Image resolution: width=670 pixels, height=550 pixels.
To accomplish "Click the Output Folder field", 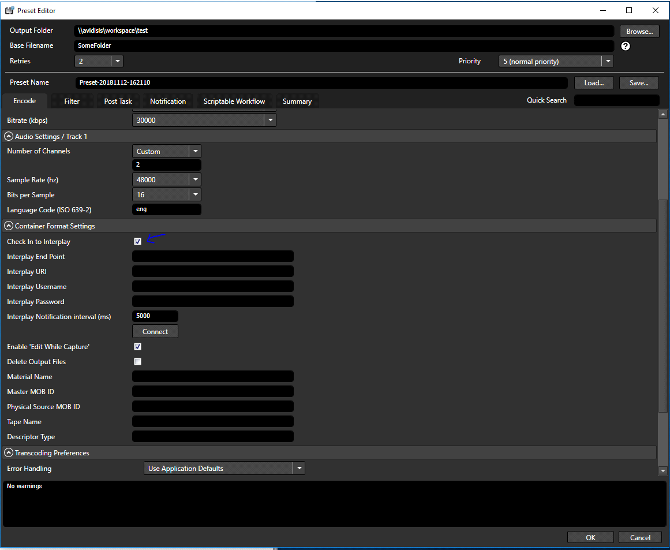I will [344, 31].
